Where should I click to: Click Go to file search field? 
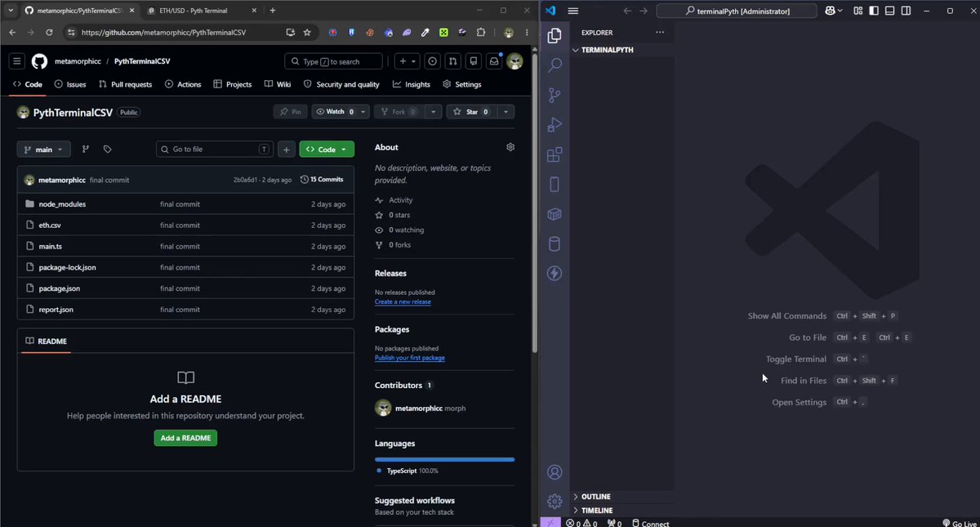pyautogui.click(x=215, y=150)
